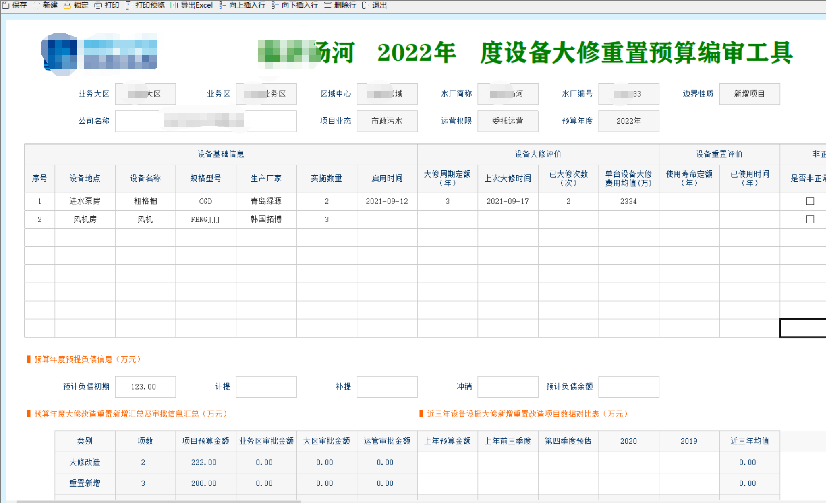The image size is (827, 504).
Task: Click the 预计负债余额 input field
Action: coord(628,387)
